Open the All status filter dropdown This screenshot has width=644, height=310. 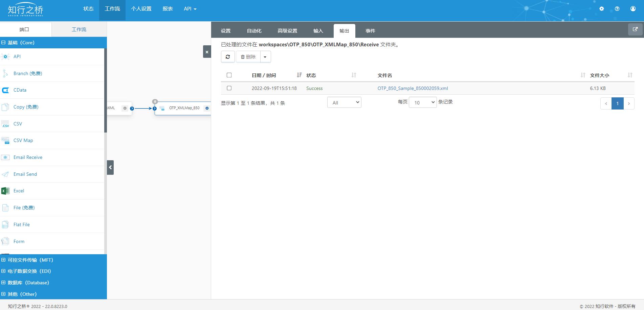(x=344, y=102)
